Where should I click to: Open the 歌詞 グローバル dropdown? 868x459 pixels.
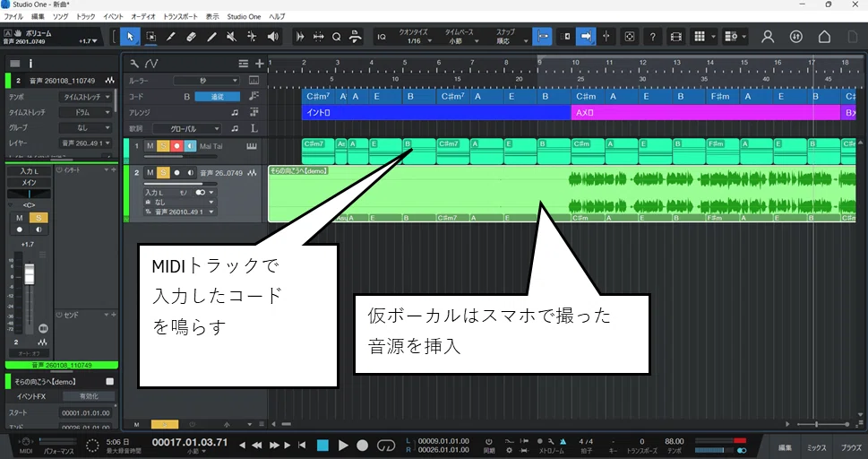click(x=187, y=128)
